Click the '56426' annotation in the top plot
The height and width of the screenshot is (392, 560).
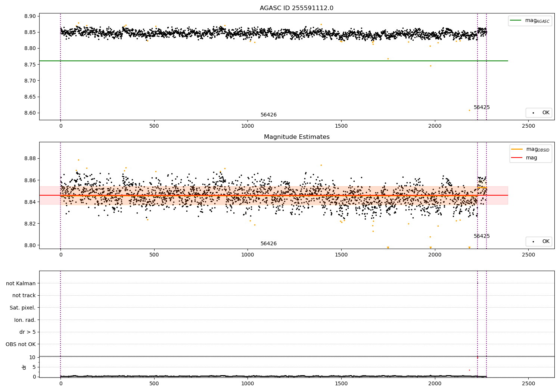(x=268, y=115)
